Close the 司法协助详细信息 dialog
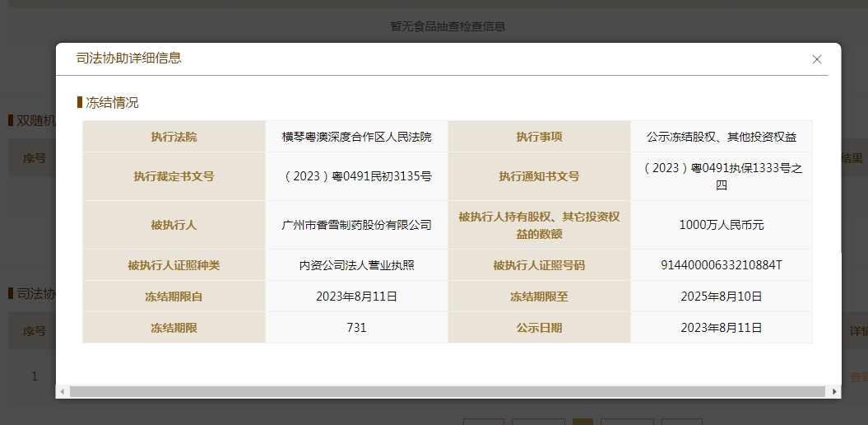Screen dimensions: 868x425 816,59
